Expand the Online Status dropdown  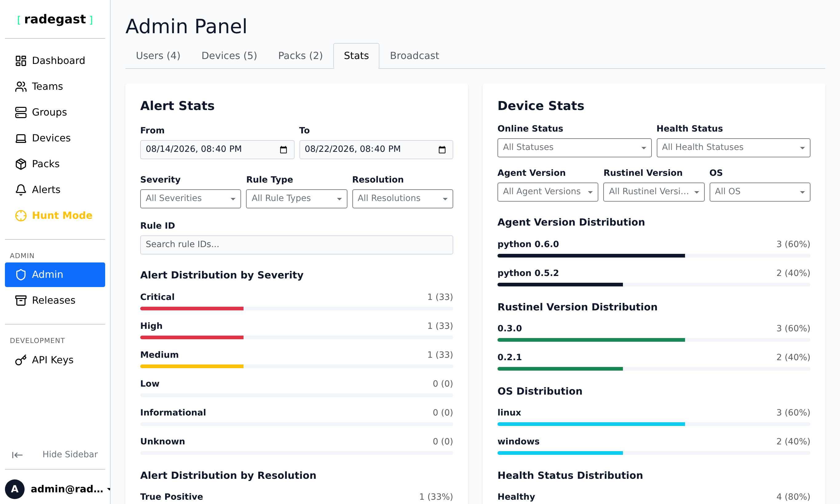[x=575, y=148]
